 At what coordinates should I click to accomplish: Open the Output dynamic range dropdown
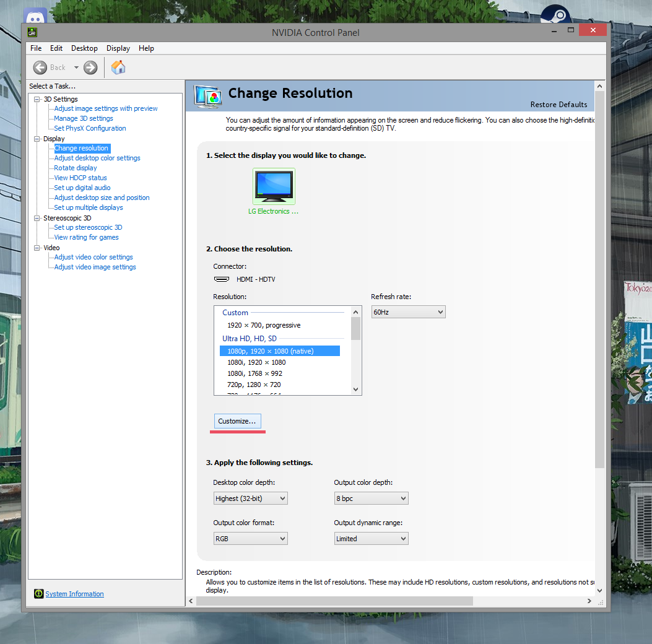[371, 538]
